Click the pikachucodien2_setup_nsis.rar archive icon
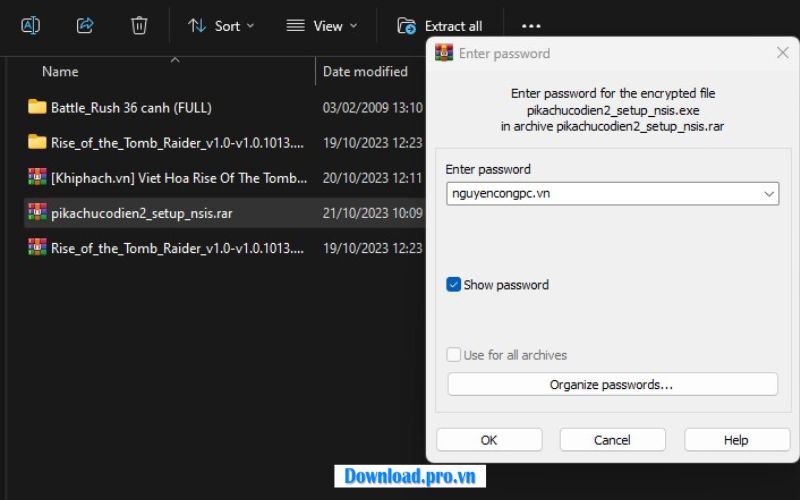 click(x=37, y=212)
